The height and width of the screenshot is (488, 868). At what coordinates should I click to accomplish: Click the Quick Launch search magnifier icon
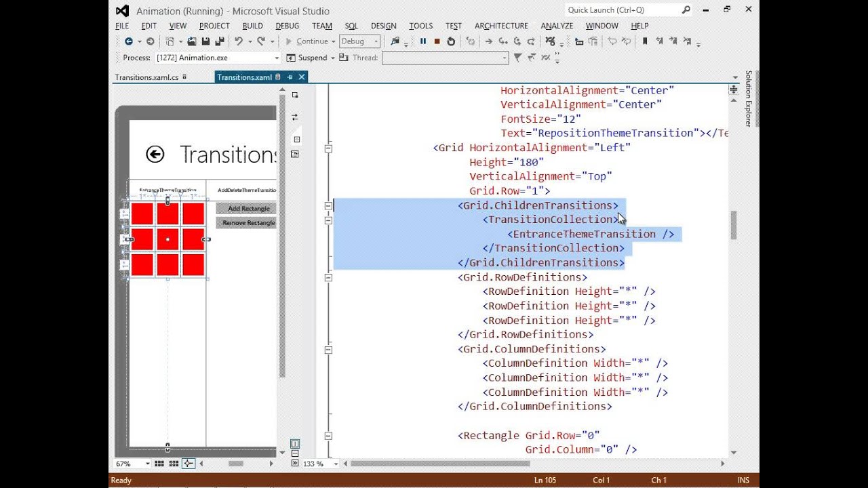(686, 10)
